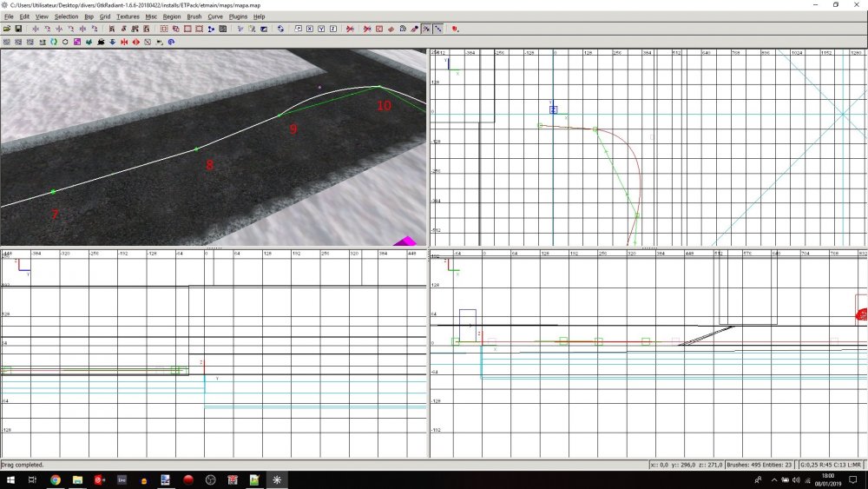Click the magenta object in the 3D camera view
The width and height of the screenshot is (868, 489).
406,241
